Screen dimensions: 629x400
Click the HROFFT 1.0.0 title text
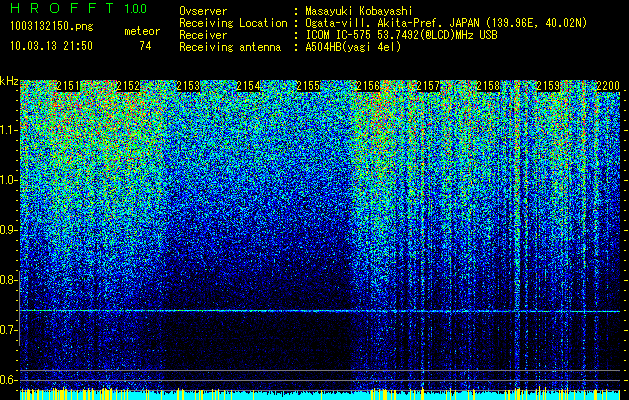pyautogui.click(x=79, y=8)
